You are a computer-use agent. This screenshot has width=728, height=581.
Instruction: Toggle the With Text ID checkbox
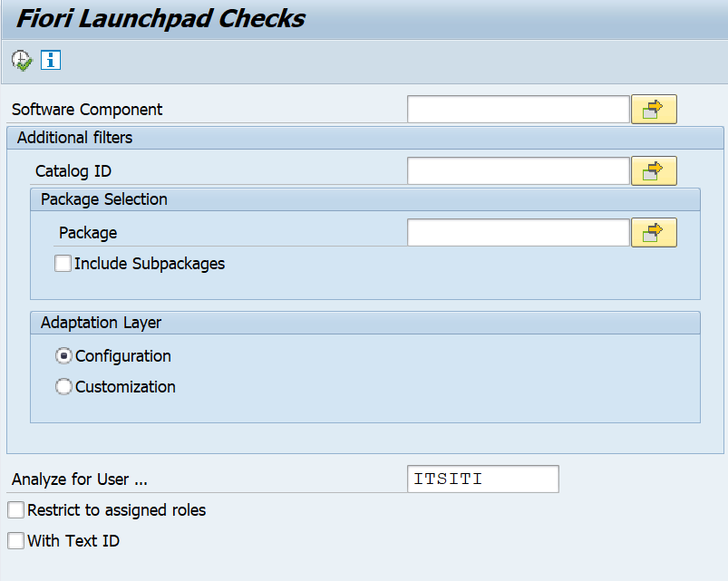point(16,541)
